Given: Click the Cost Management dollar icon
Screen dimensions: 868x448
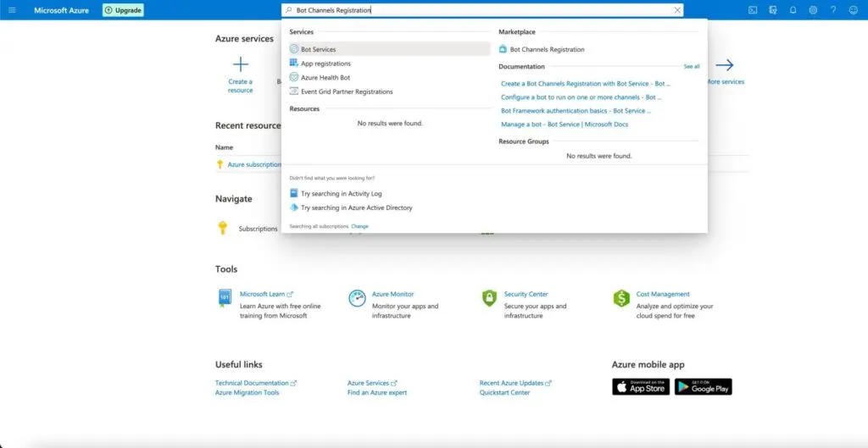Looking at the screenshot, I should (x=621, y=298).
